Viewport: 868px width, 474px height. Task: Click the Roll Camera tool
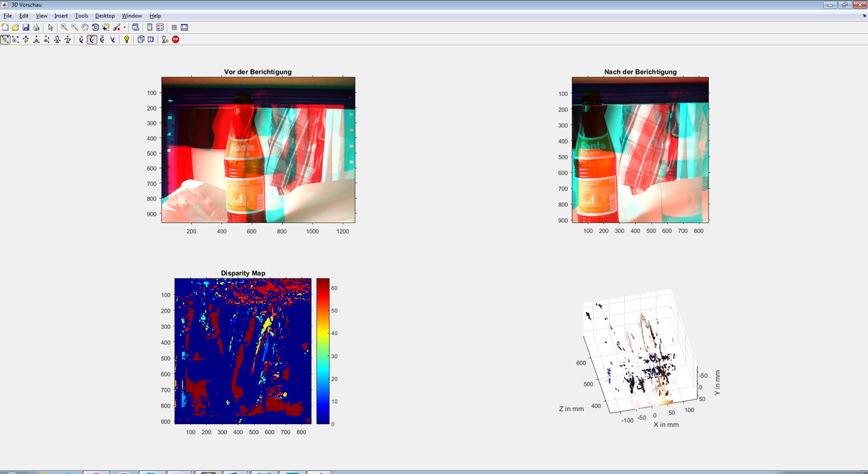[x=69, y=39]
